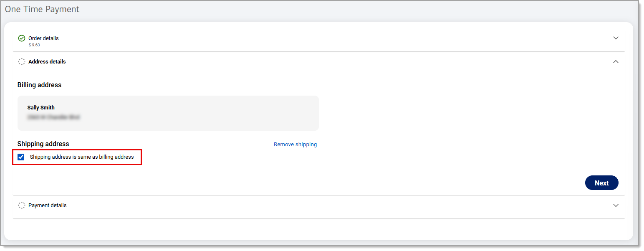644x251 pixels.
Task: Select the Address details header label
Action: [x=47, y=61]
